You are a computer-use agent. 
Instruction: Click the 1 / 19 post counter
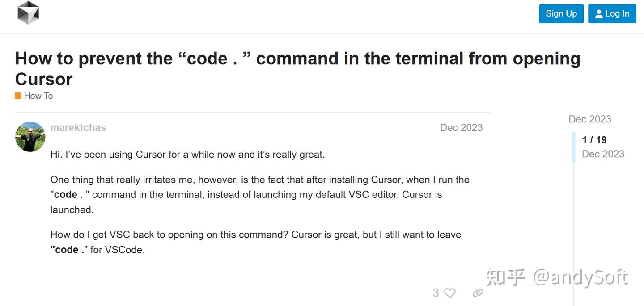point(594,140)
